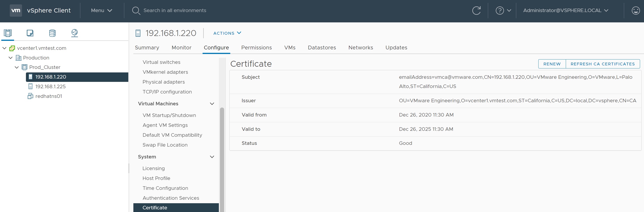Open the Administrator@VSPHERE.LOCAL user menu
Screen dimensions: 644x212
[x=565, y=11]
